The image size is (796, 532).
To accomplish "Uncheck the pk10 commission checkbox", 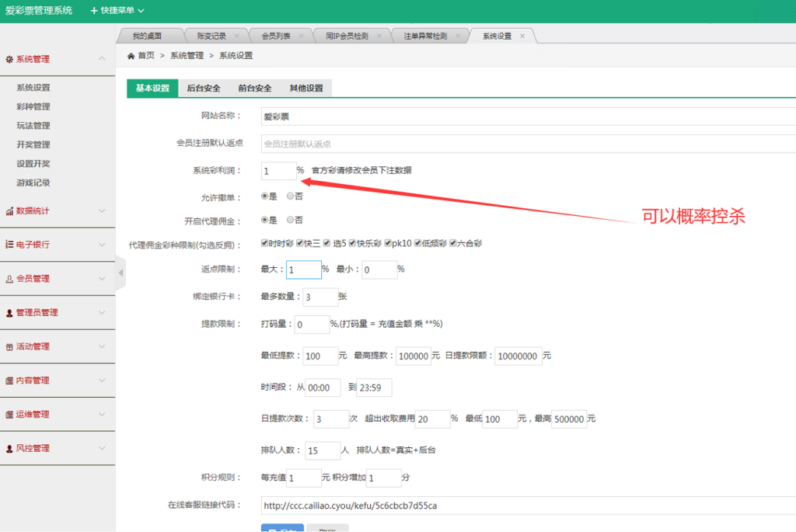I will [x=386, y=242].
